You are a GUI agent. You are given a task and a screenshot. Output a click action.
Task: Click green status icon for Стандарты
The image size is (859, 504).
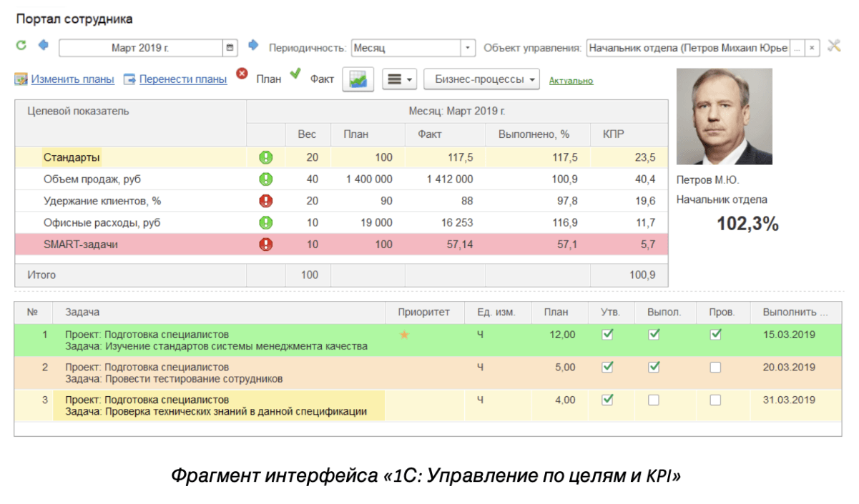click(x=266, y=157)
